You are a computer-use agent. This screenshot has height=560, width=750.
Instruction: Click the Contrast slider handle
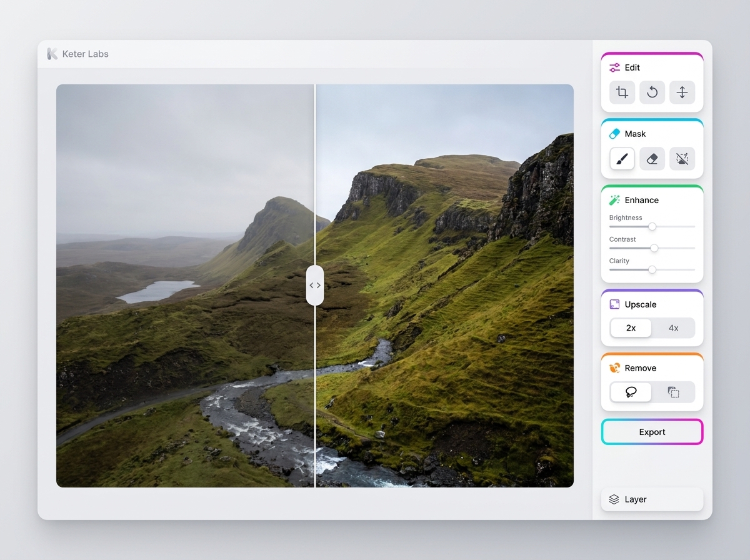coord(654,248)
